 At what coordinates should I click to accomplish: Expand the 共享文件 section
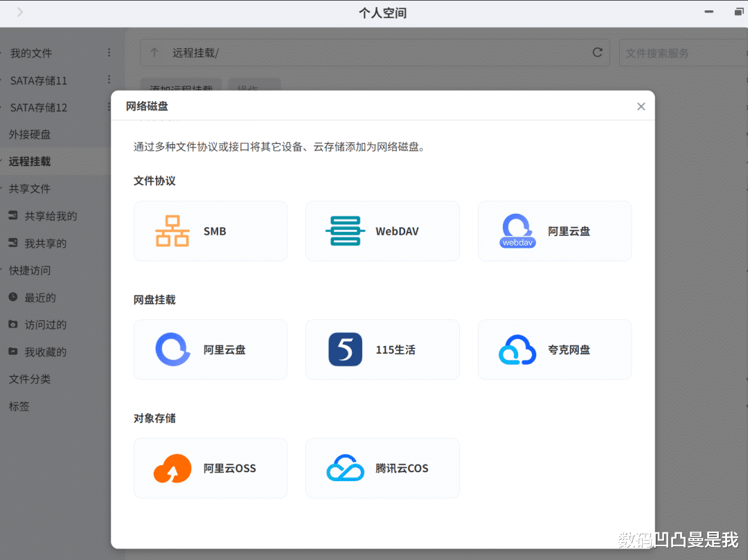(x=30, y=189)
